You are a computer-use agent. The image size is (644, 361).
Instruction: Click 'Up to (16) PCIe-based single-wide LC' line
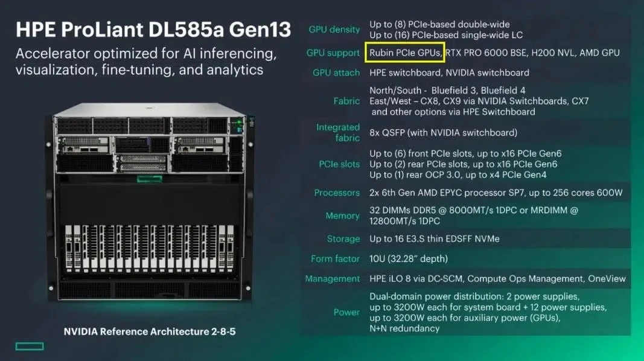445,35
